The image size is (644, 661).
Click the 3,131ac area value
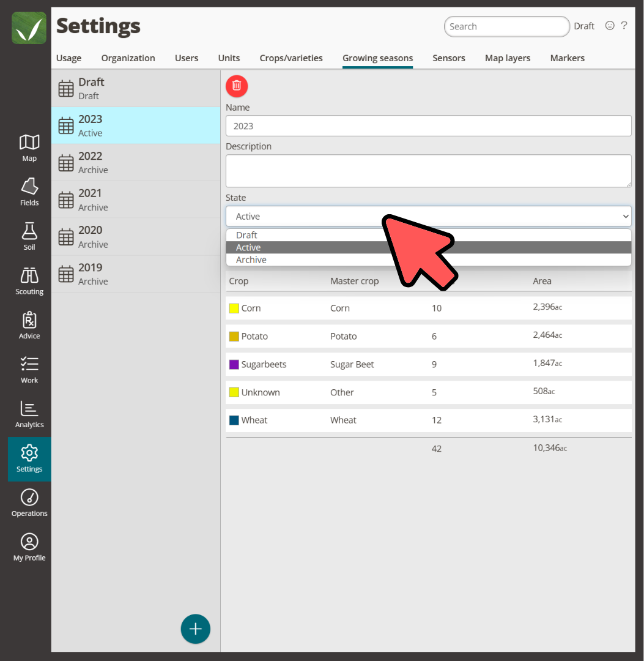[x=547, y=419]
